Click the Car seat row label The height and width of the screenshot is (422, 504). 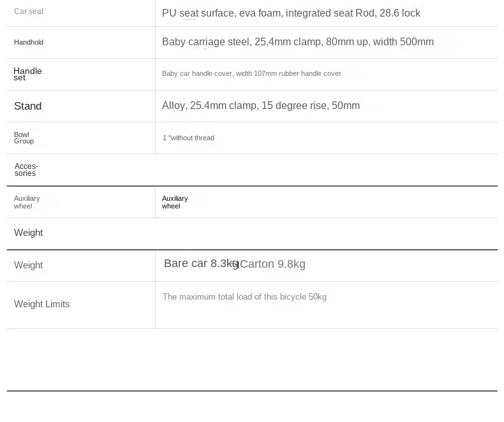(x=29, y=11)
